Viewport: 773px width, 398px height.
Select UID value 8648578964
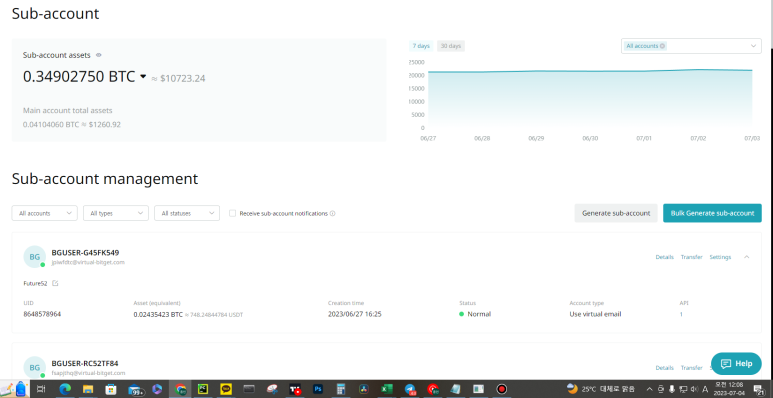42,314
